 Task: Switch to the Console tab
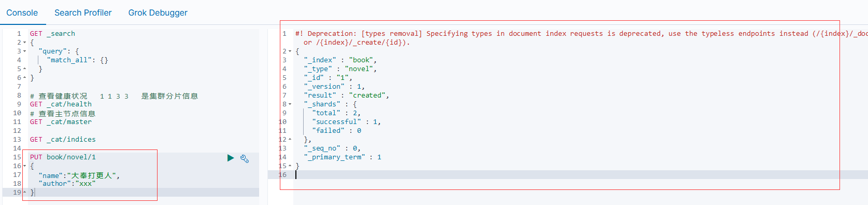22,12
